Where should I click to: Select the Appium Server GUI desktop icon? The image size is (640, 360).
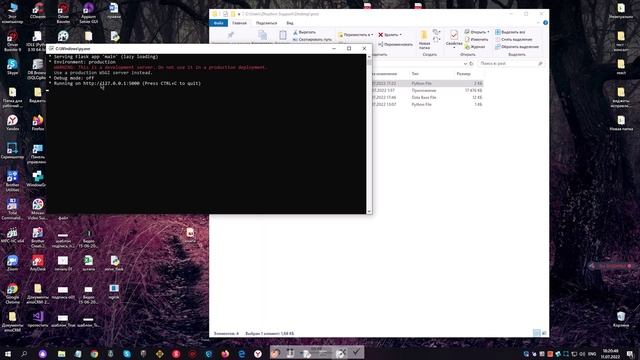click(x=88, y=12)
